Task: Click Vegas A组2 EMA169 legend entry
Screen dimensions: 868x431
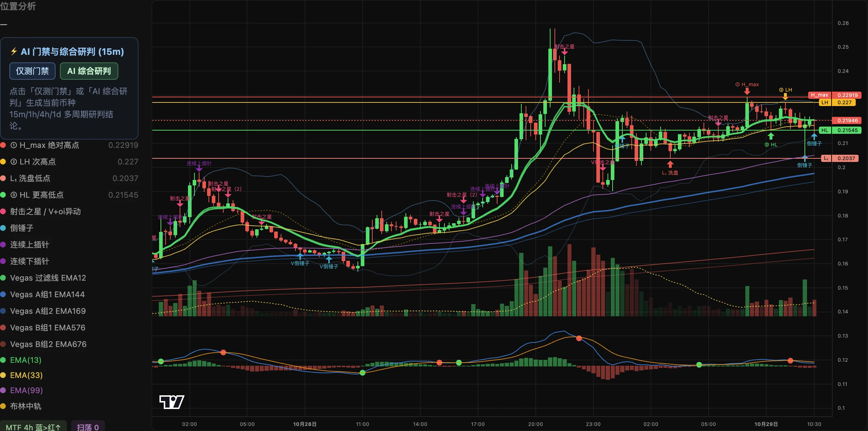Action: point(43,311)
